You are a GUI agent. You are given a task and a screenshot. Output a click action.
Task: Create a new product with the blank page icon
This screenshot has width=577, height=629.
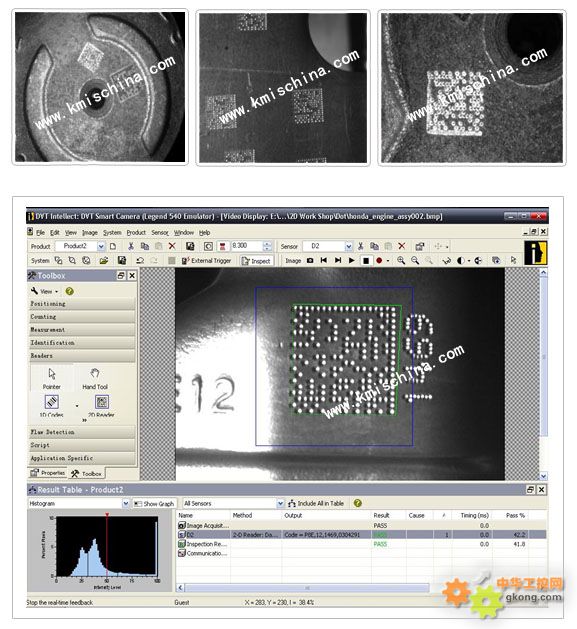(x=113, y=246)
